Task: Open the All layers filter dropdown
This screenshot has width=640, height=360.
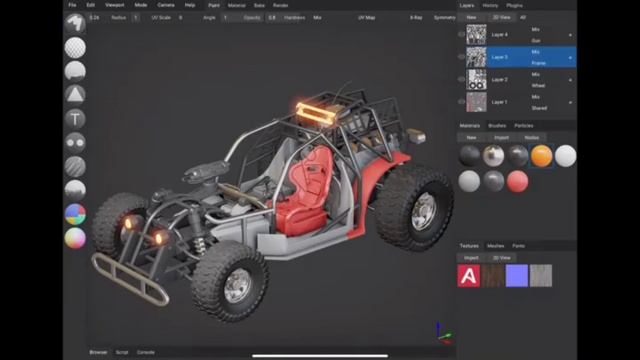Action: pyautogui.click(x=523, y=18)
